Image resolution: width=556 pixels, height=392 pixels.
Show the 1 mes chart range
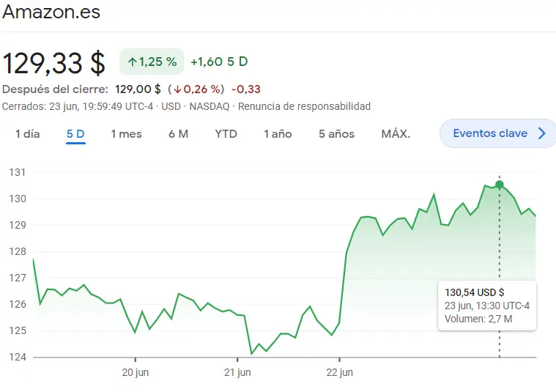click(126, 134)
